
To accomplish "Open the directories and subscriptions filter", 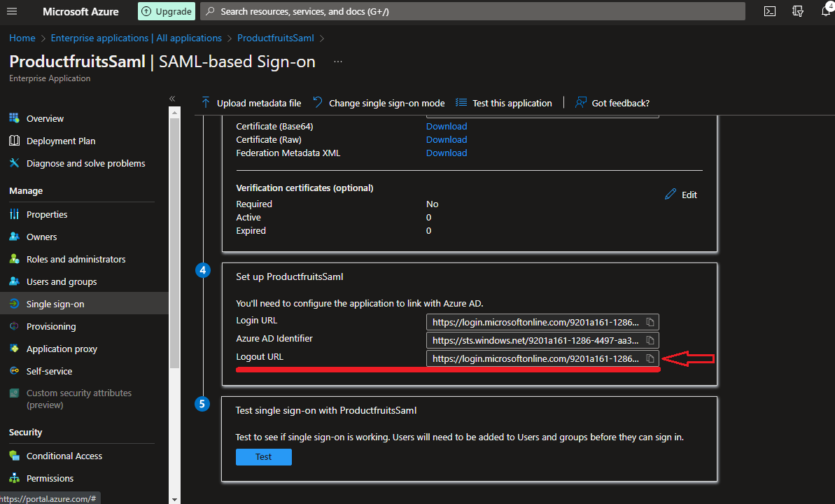I will [x=798, y=11].
